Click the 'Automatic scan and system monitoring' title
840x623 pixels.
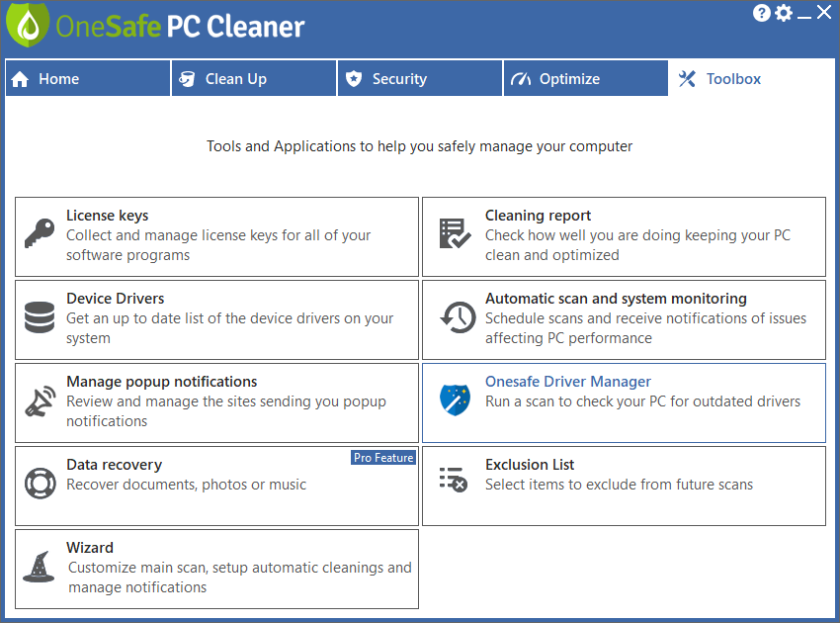coord(616,299)
